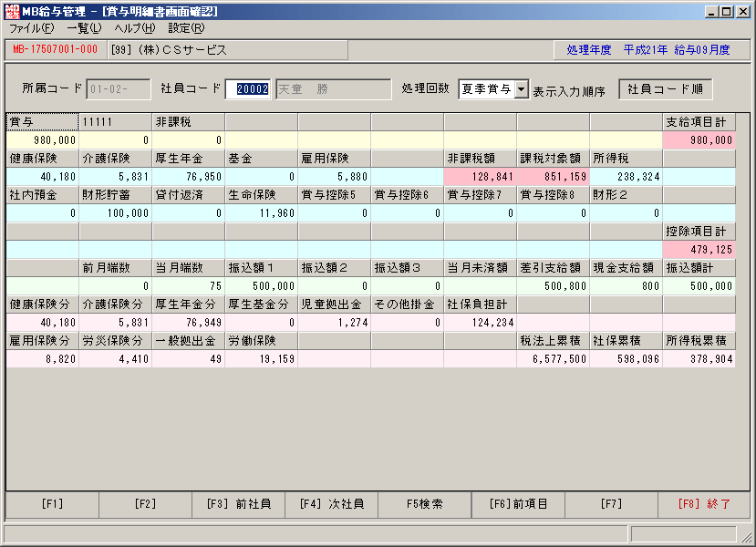Open the ヘルプ(H) menu

click(135, 28)
